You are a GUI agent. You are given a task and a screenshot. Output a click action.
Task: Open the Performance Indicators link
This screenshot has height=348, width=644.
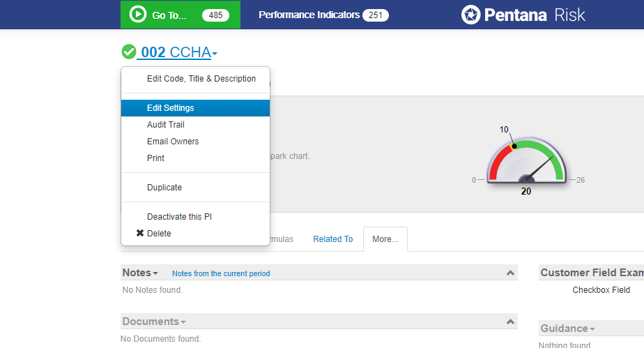click(309, 15)
